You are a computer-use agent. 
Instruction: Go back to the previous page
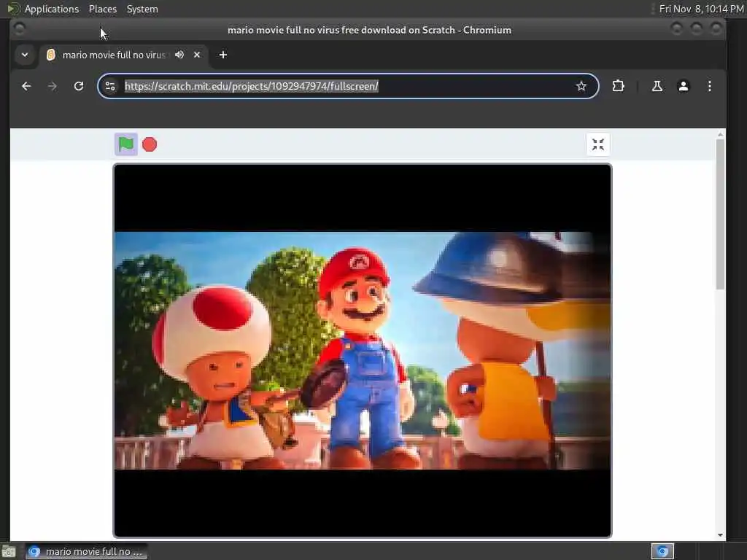27,86
